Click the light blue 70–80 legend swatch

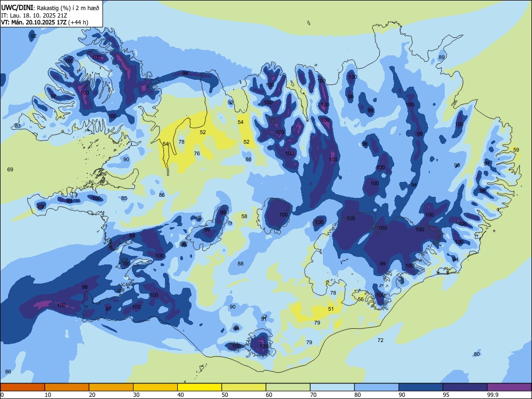332,387
